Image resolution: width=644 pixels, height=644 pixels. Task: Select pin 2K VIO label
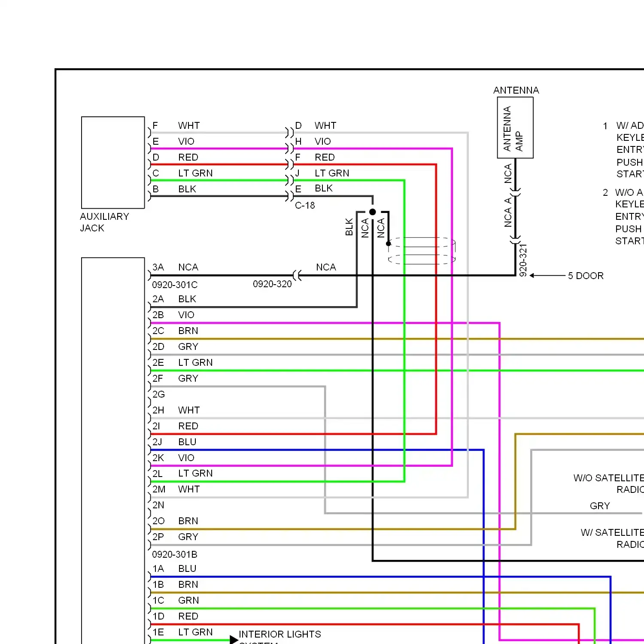(173, 458)
